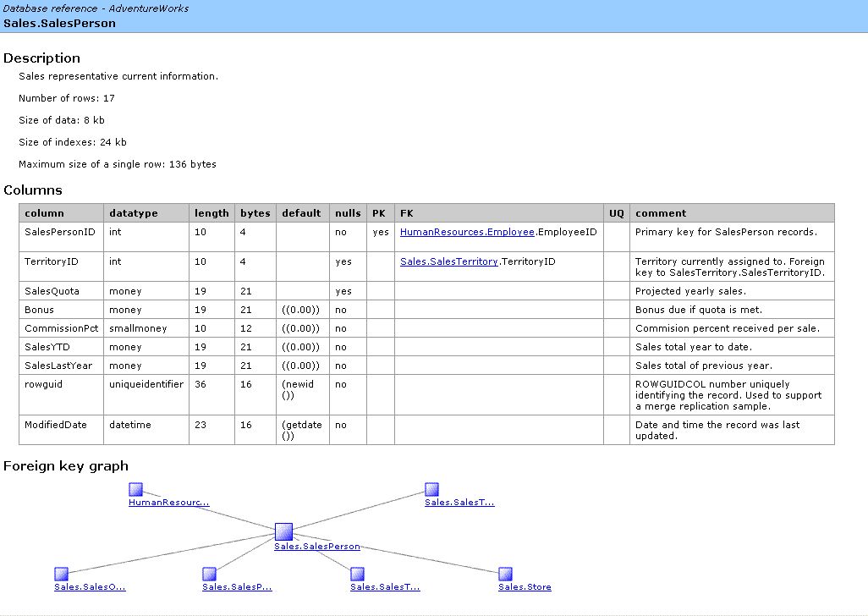Click the 'Size of indexes: 24 kb' line
868x616 pixels.
(x=73, y=142)
